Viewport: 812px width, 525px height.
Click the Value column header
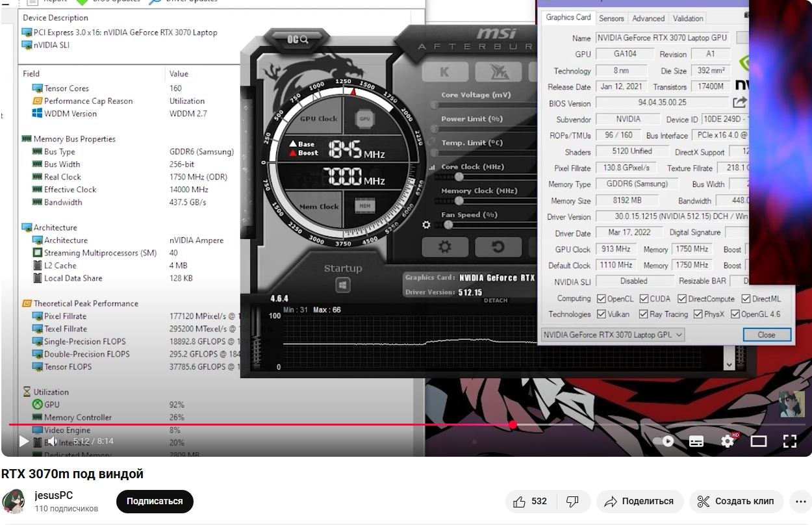click(x=179, y=73)
